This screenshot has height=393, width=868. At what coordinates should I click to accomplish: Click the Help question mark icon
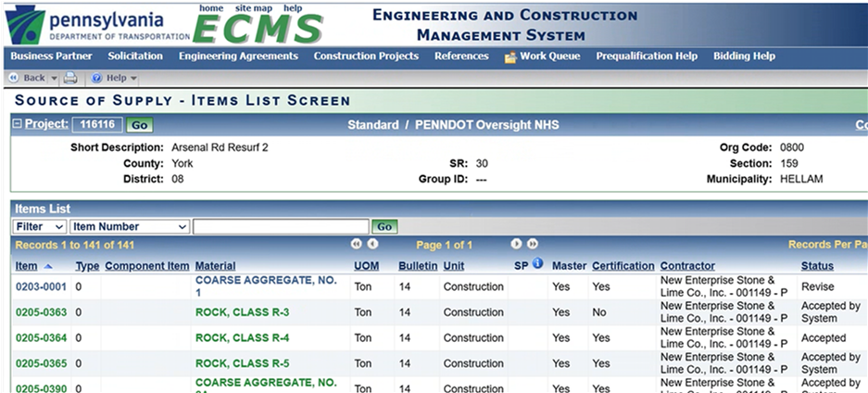97,78
